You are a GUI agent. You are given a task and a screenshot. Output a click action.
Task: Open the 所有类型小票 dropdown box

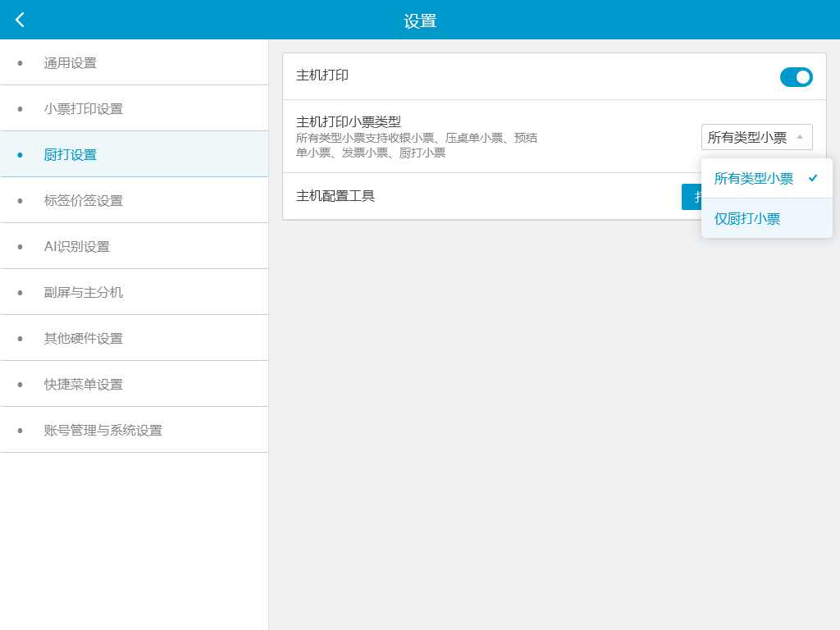click(x=756, y=137)
